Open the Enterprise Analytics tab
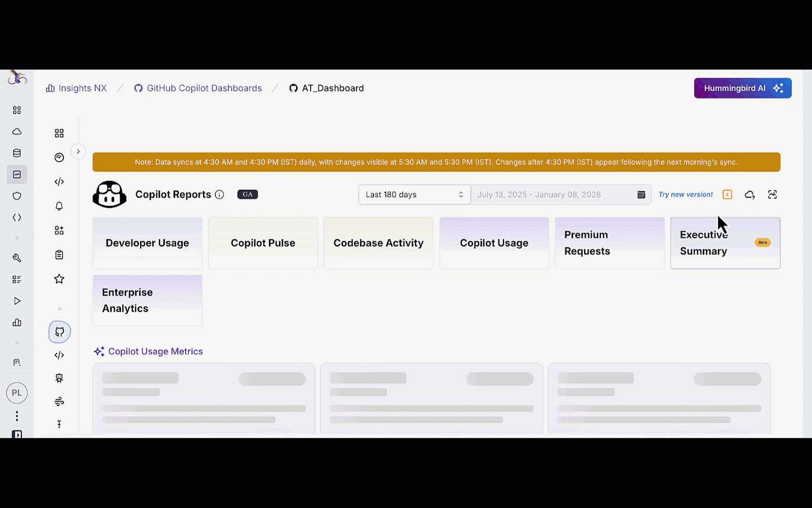The image size is (812, 508). 147,300
